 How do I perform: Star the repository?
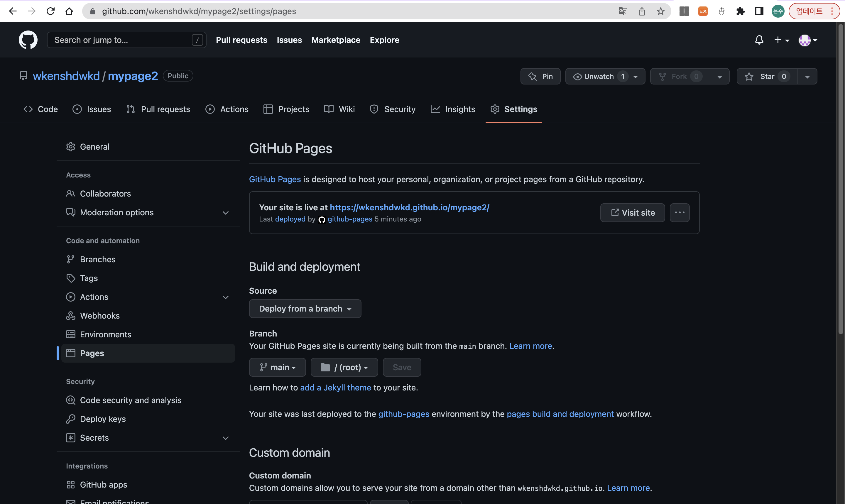tap(767, 76)
